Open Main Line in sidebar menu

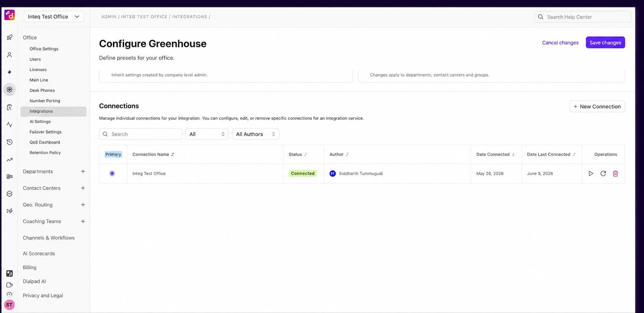[39, 80]
